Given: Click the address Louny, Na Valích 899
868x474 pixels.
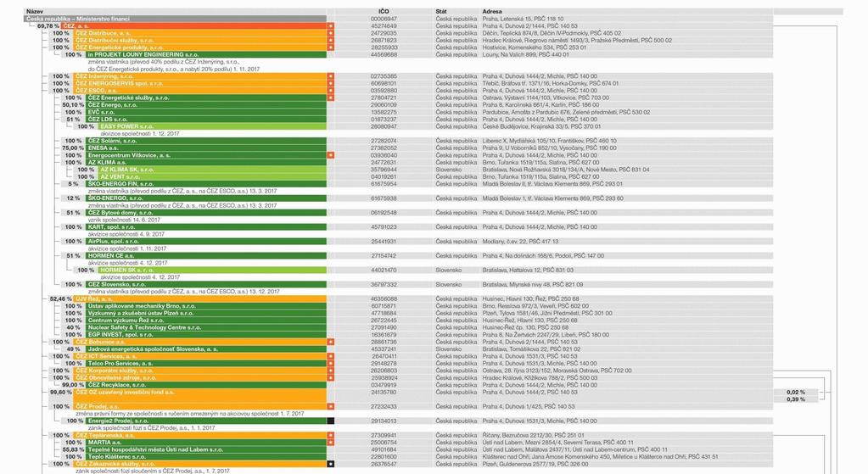Looking at the screenshot, I should [x=525, y=55].
